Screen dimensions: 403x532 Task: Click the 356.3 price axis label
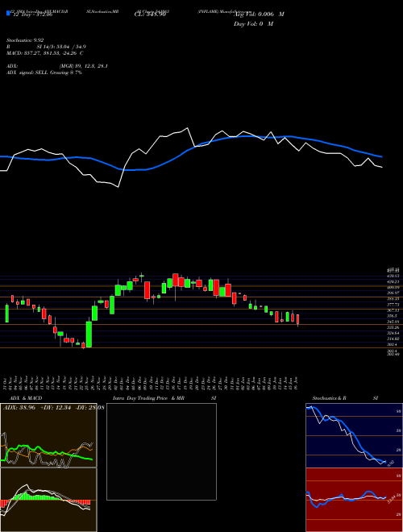tap(393, 315)
